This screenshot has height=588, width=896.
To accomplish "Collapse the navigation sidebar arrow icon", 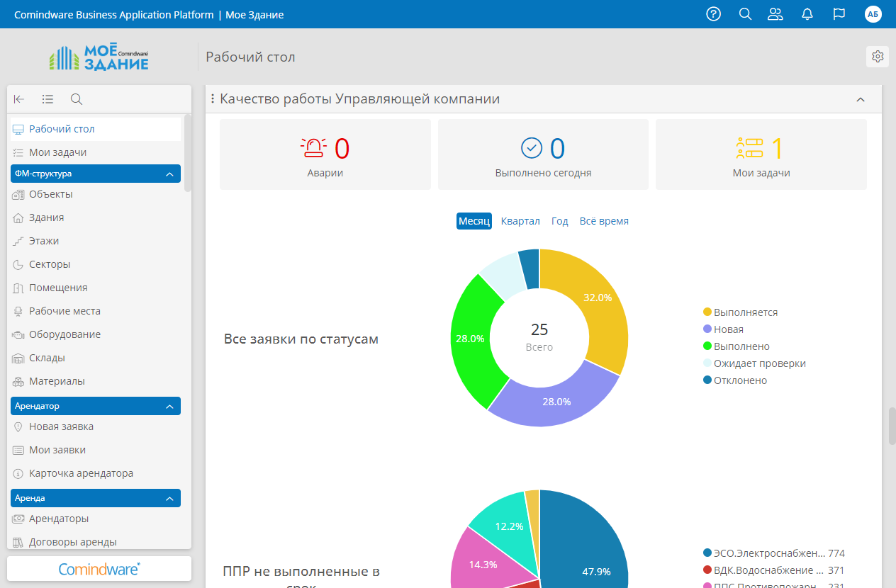I will (x=19, y=99).
